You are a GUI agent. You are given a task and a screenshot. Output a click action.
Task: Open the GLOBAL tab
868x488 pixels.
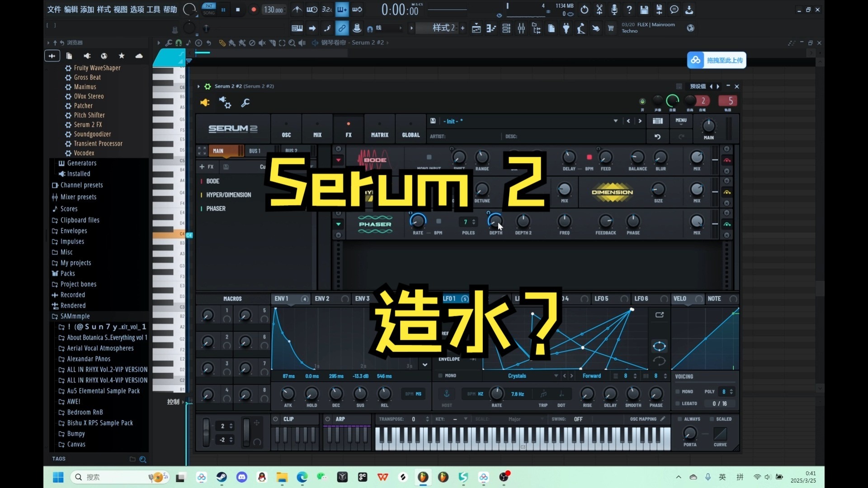(411, 129)
